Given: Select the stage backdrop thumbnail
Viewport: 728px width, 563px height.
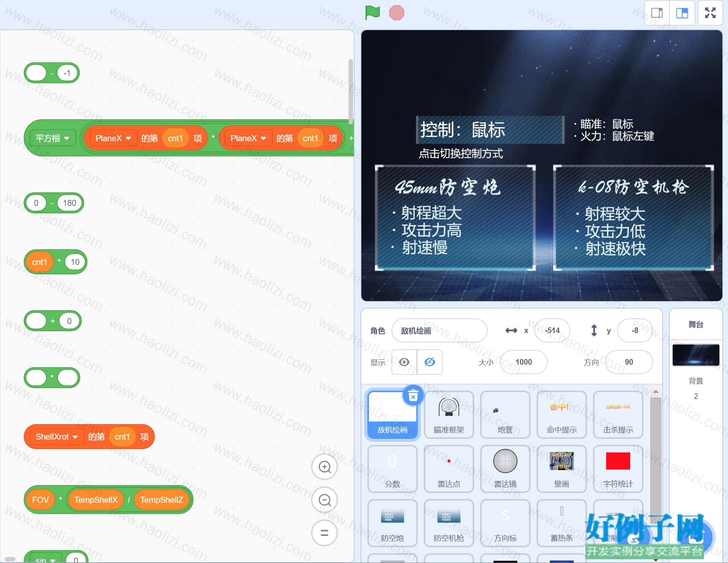Looking at the screenshot, I should pos(696,355).
